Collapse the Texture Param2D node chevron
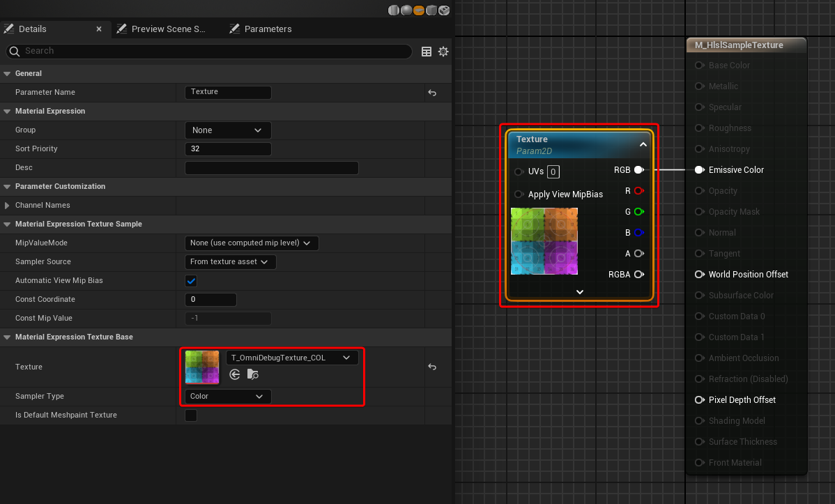 tap(643, 144)
